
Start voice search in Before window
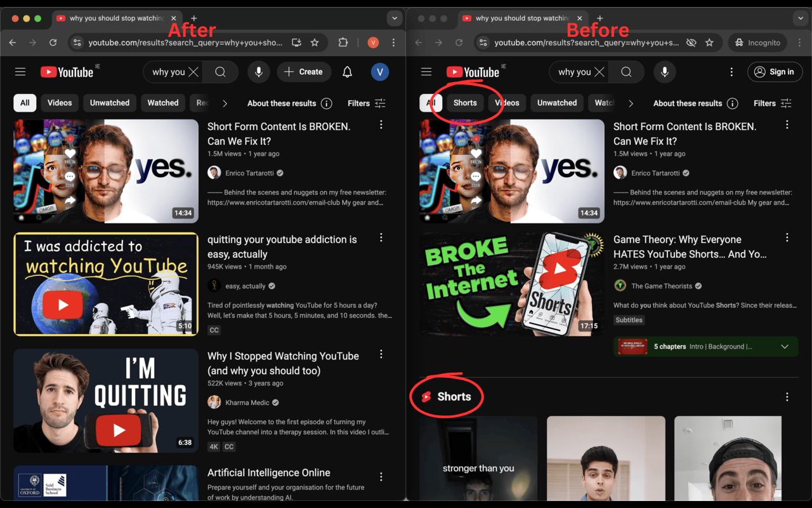pyautogui.click(x=665, y=72)
